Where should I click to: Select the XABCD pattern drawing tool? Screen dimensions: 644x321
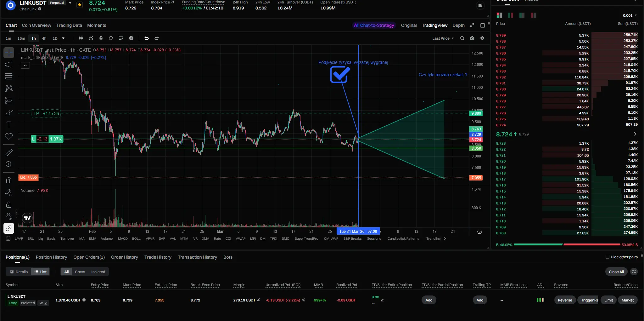pos(9,89)
